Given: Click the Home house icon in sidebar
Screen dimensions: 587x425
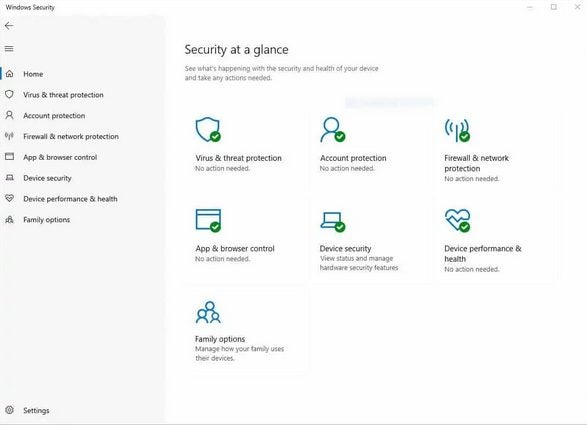Looking at the screenshot, I should 9,74.
